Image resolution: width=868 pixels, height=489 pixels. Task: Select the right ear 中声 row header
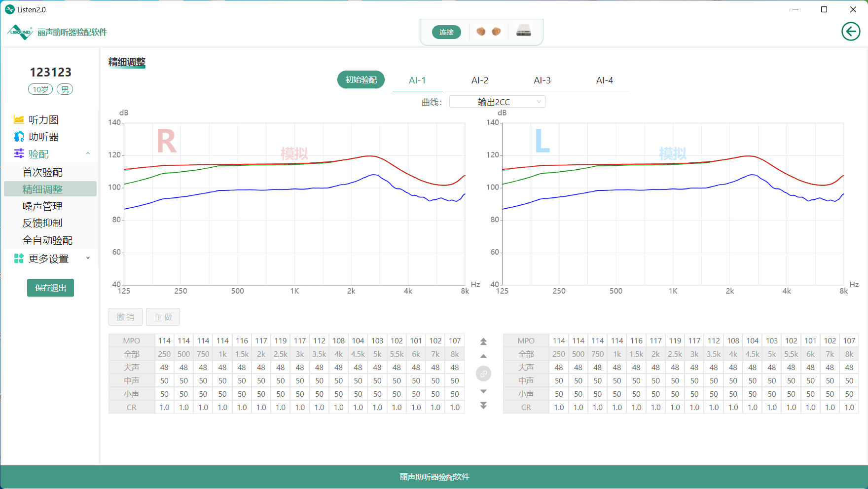click(x=132, y=381)
